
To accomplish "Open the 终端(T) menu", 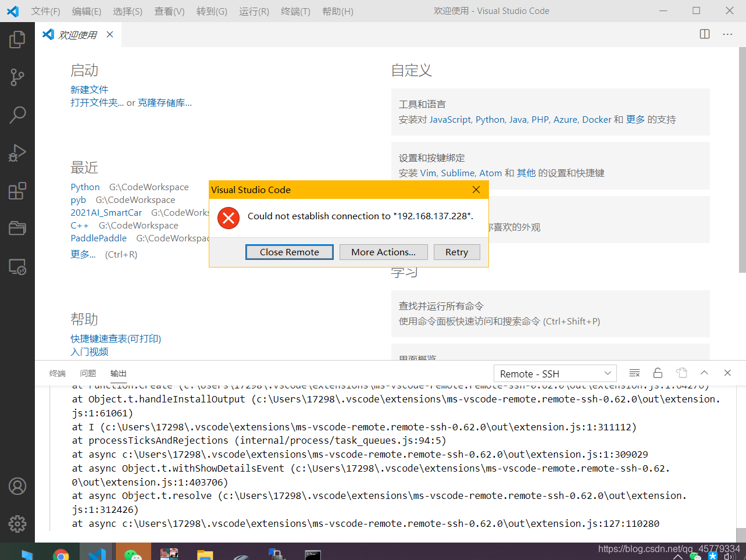I will pos(295,11).
